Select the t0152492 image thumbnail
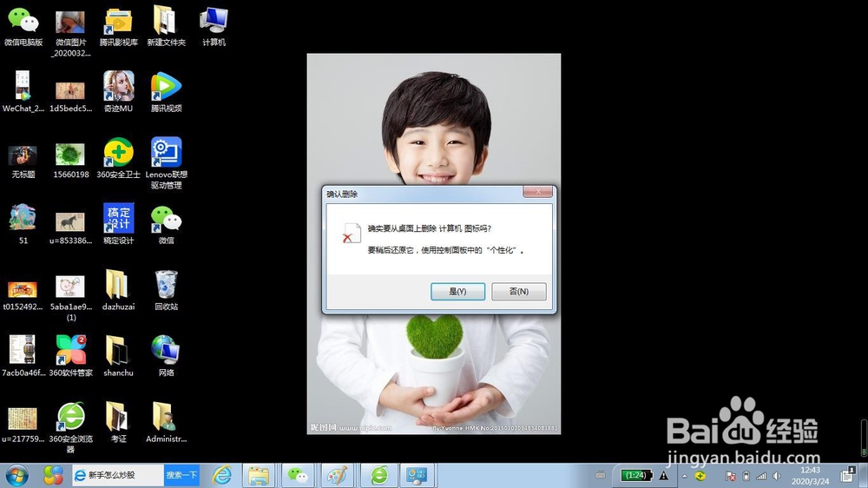 pos(23,296)
